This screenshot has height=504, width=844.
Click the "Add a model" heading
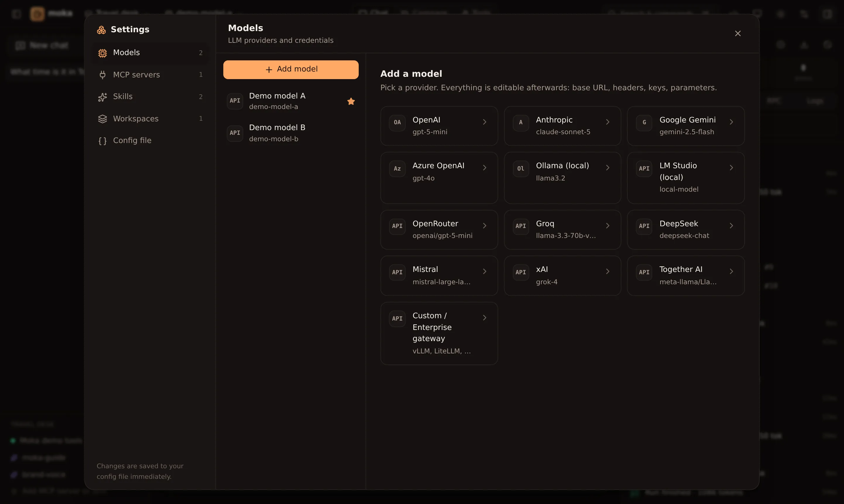coord(411,74)
